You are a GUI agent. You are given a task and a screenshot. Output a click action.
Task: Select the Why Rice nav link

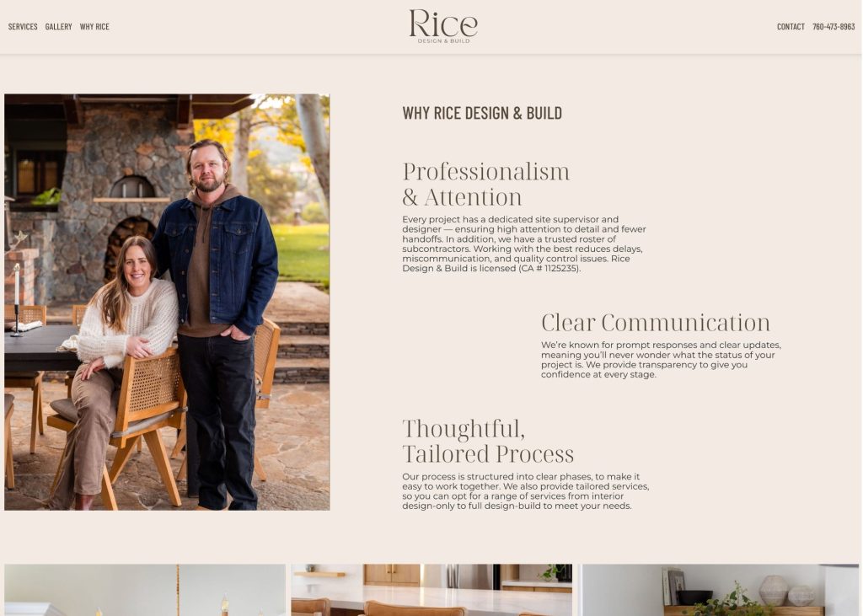point(94,26)
